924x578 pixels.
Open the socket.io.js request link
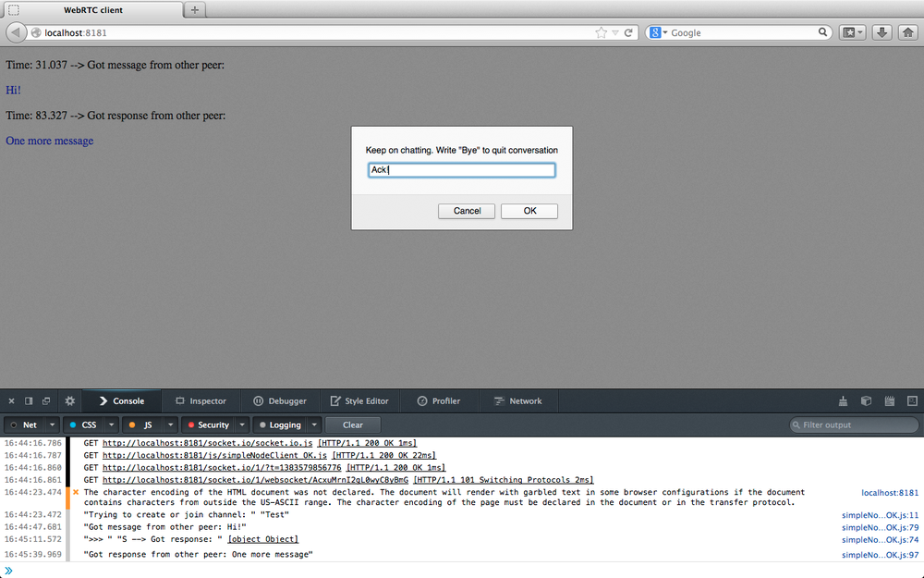207,443
